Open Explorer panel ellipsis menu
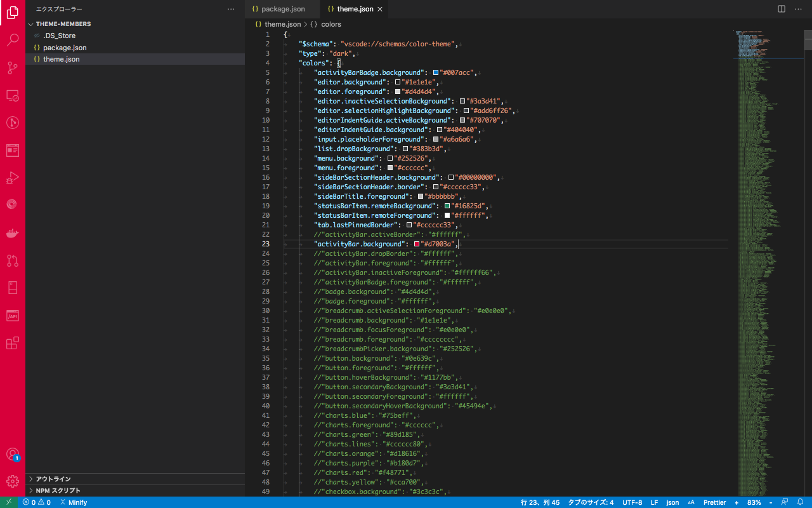This screenshot has width=812, height=508. click(231, 9)
